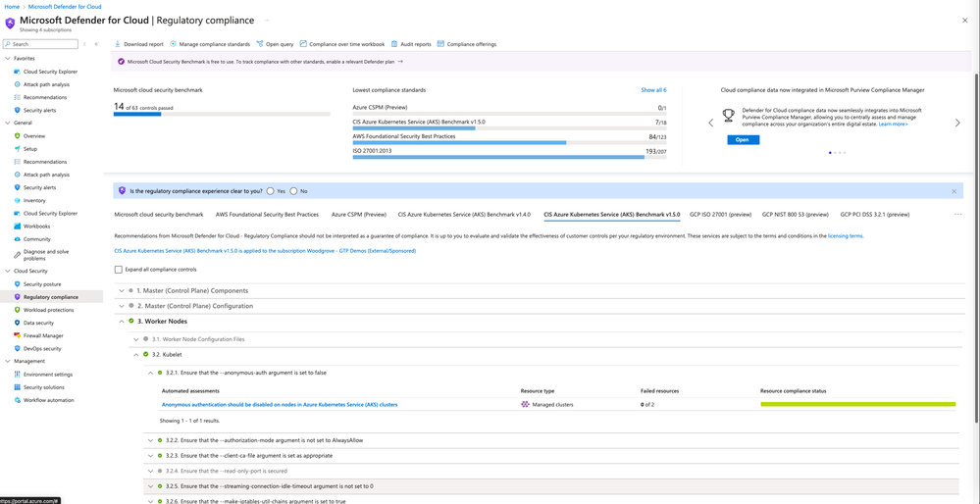980x504 pixels.
Task: Open the licensing terms link
Action: 845,236
